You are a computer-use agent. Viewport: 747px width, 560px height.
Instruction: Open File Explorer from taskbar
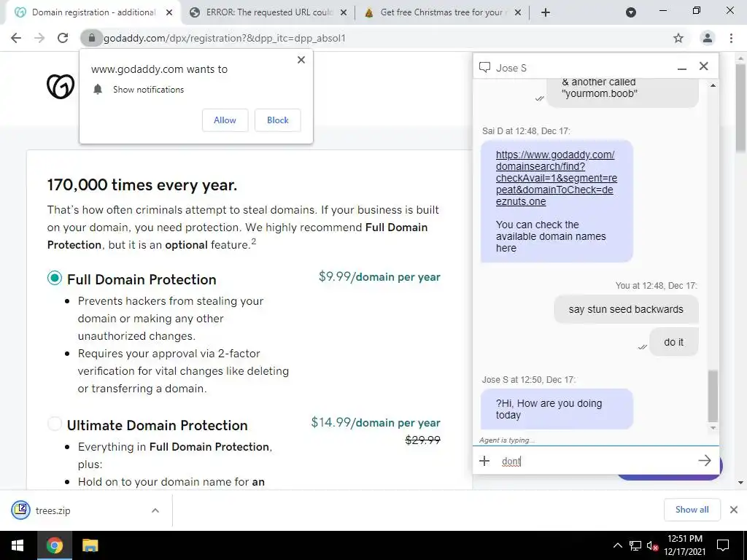pos(90,545)
